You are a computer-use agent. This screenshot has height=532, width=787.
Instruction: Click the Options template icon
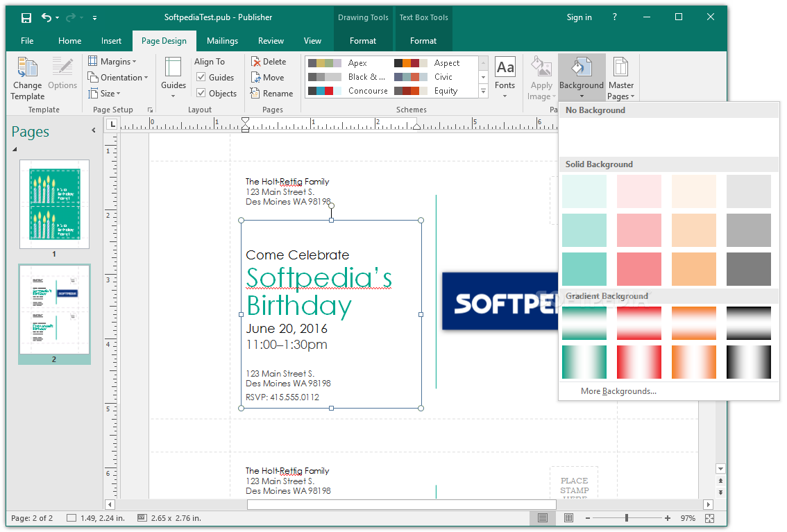point(62,74)
